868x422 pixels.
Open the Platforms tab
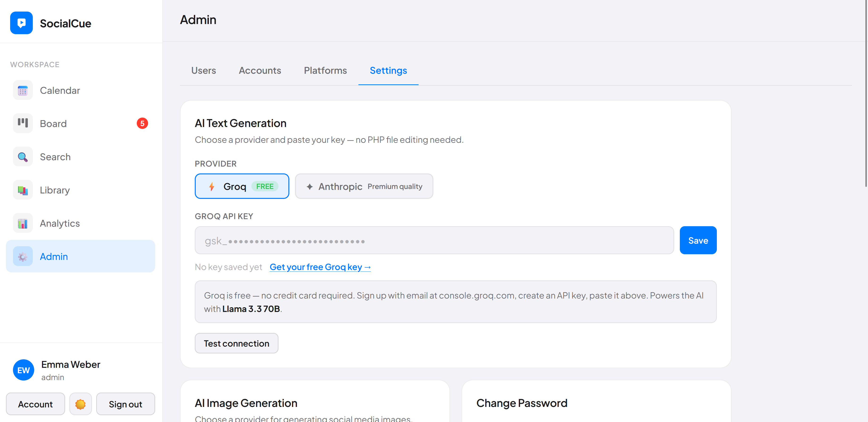(325, 70)
